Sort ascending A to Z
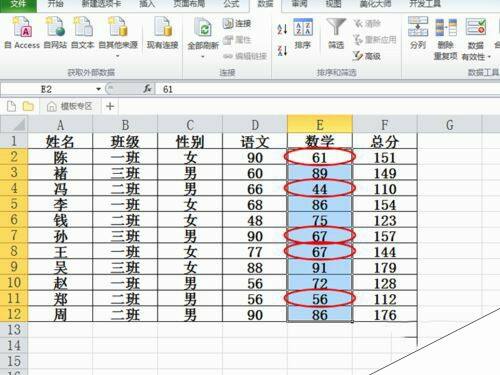This screenshot has height=375, width=500. 282,29
